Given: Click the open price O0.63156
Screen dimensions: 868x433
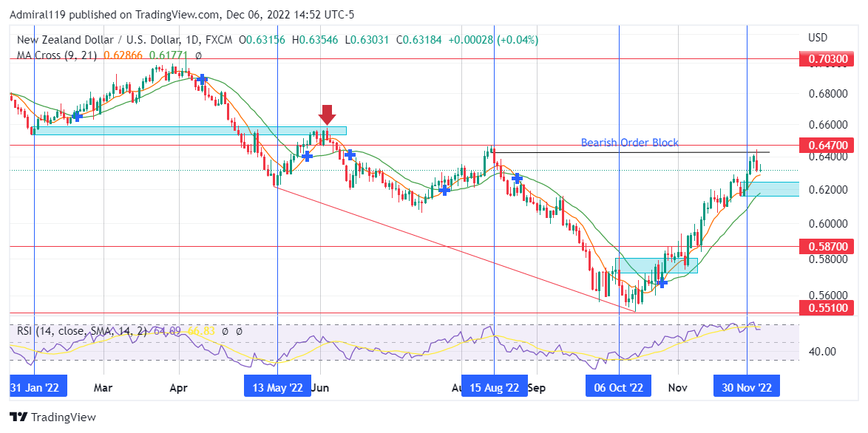Looking at the screenshot, I should point(261,40).
